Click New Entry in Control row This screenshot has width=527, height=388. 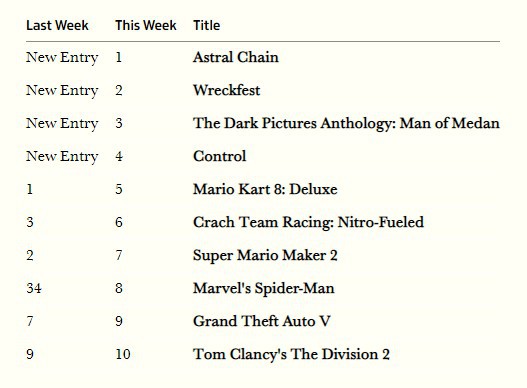coord(62,157)
